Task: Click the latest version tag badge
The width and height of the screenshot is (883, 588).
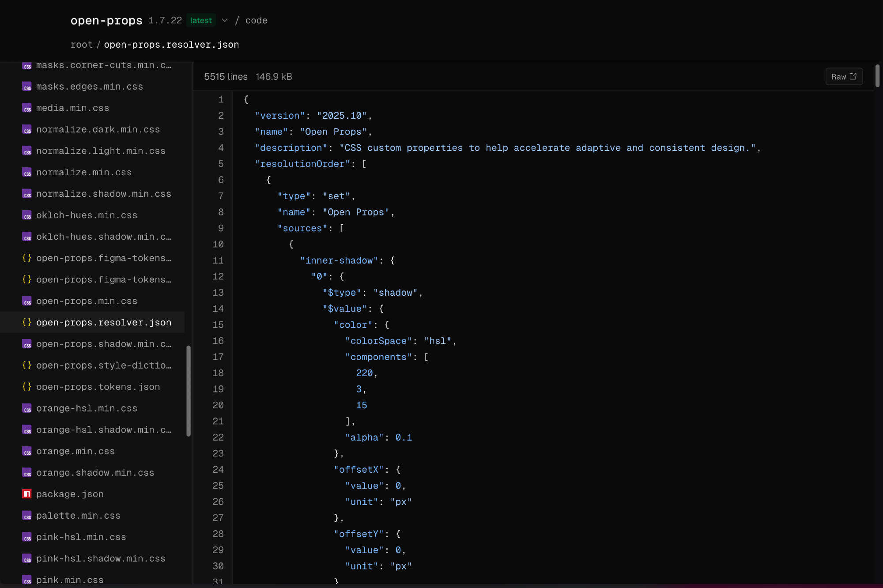Action: [x=201, y=20]
